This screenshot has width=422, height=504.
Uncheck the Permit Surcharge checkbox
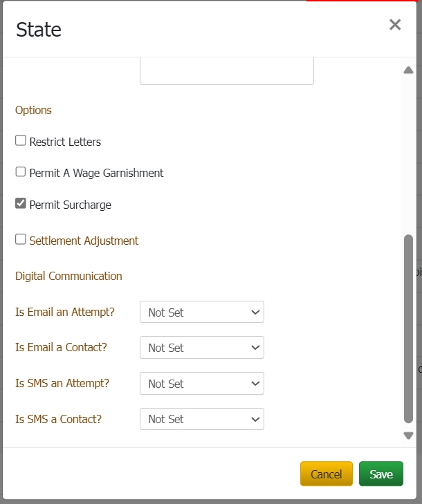(21, 203)
